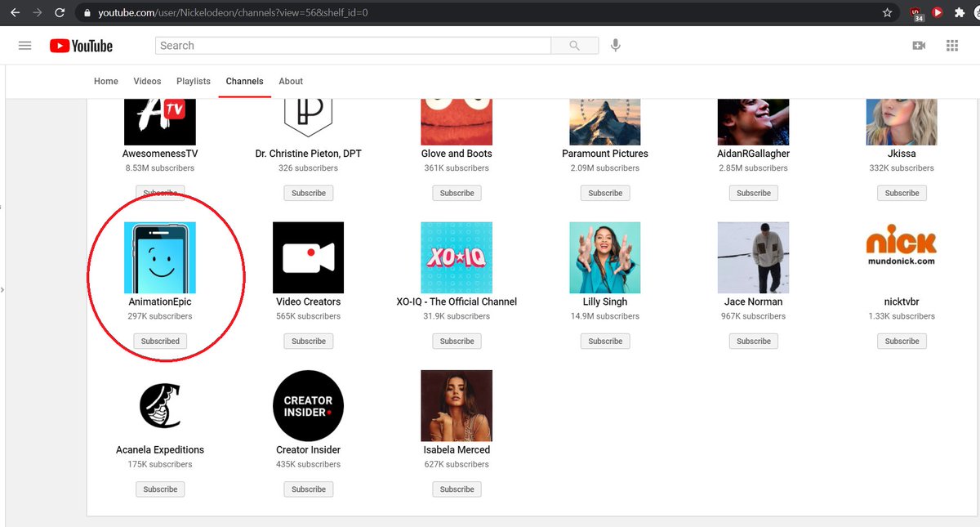Subscribe to Dr. Christine Pieton, DPT
Screen dimensions: 980x527
tap(309, 193)
